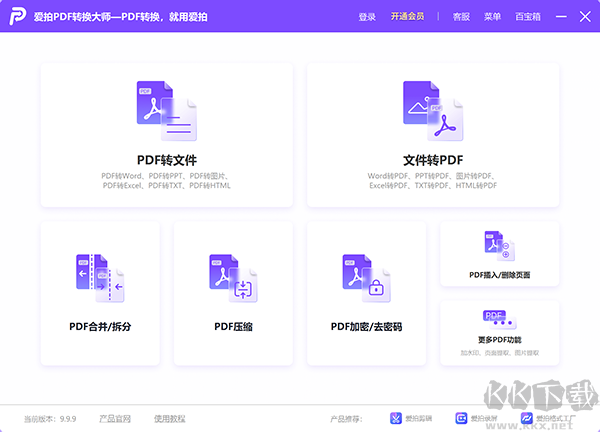Image resolution: width=600 pixels, height=432 pixels.
Task: Select the PDF转文件 title text
Action: 167,160
